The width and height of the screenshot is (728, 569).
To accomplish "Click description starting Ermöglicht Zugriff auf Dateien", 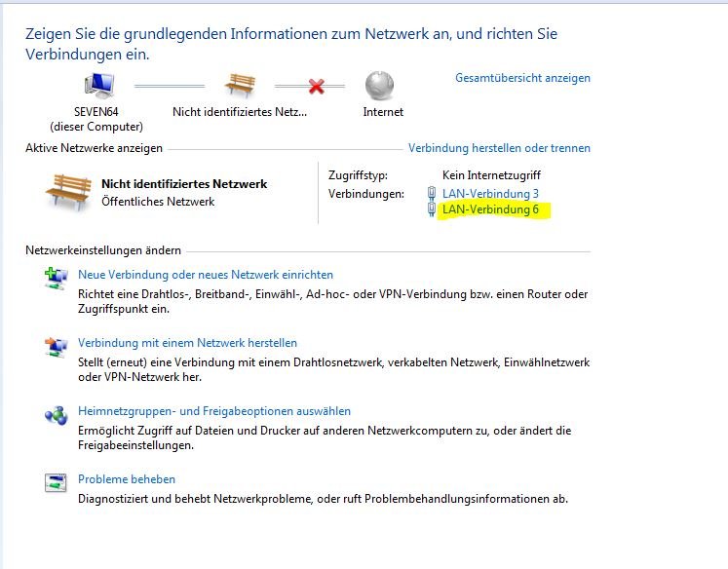I will [x=325, y=438].
